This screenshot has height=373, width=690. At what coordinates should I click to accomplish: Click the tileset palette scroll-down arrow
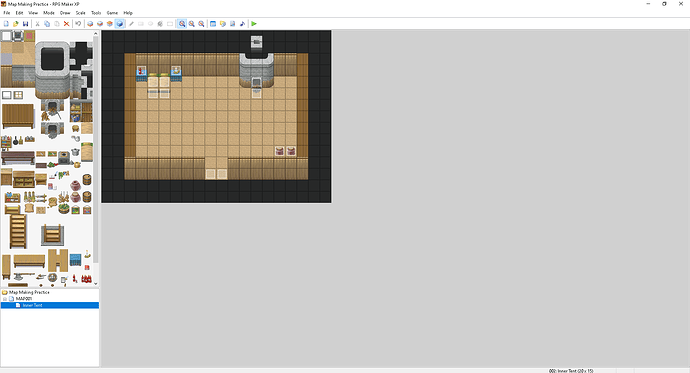96,284
